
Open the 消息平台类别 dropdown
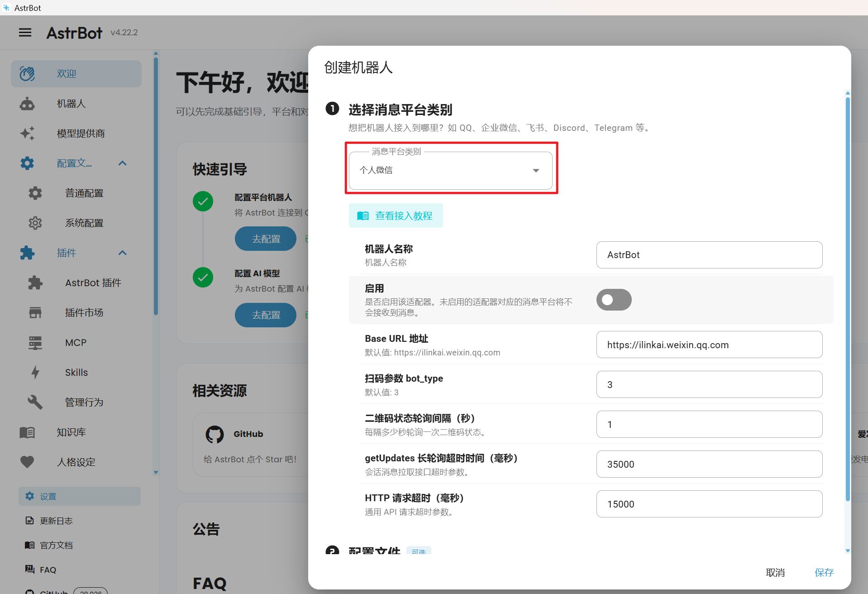tap(451, 170)
